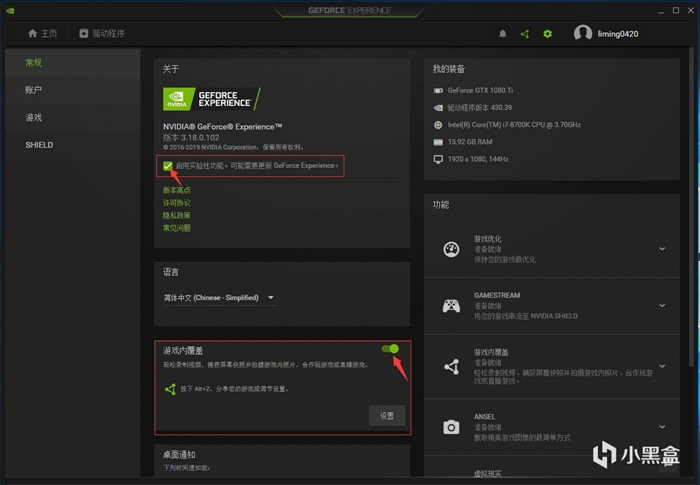Switch to the 驱动程序 drivers tab
Image resolution: width=700 pixels, height=485 pixels.
pos(102,33)
